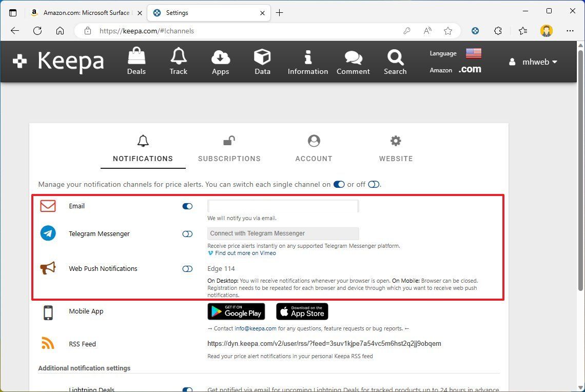Select the Deals icon in Keepa navigation

tap(136, 61)
